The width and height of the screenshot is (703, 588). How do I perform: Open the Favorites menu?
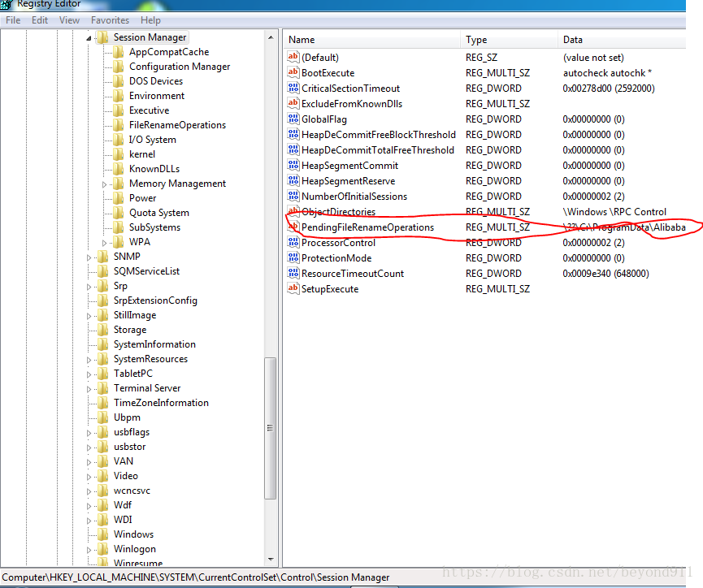tap(110, 20)
